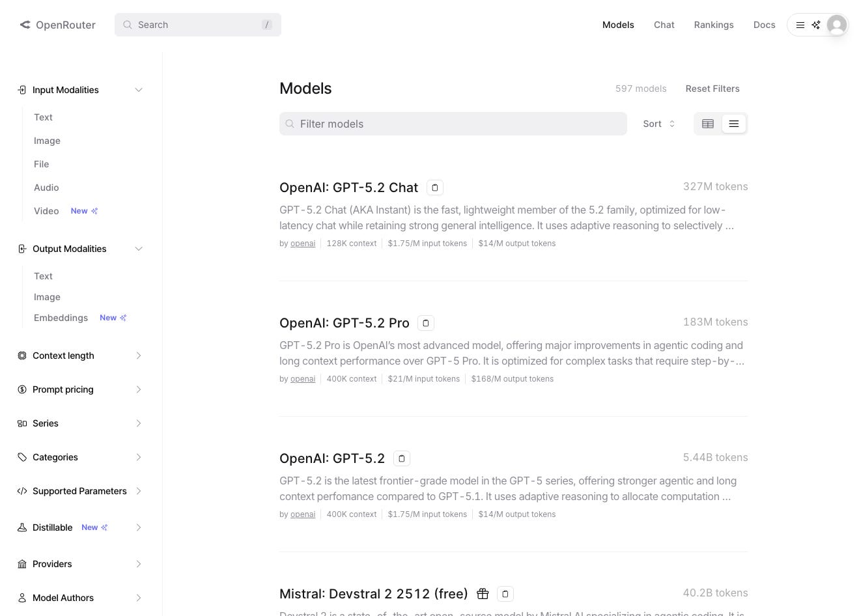Click the OpenRouter logo icon
This screenshot has height=616, width=859.
(25, 25)
